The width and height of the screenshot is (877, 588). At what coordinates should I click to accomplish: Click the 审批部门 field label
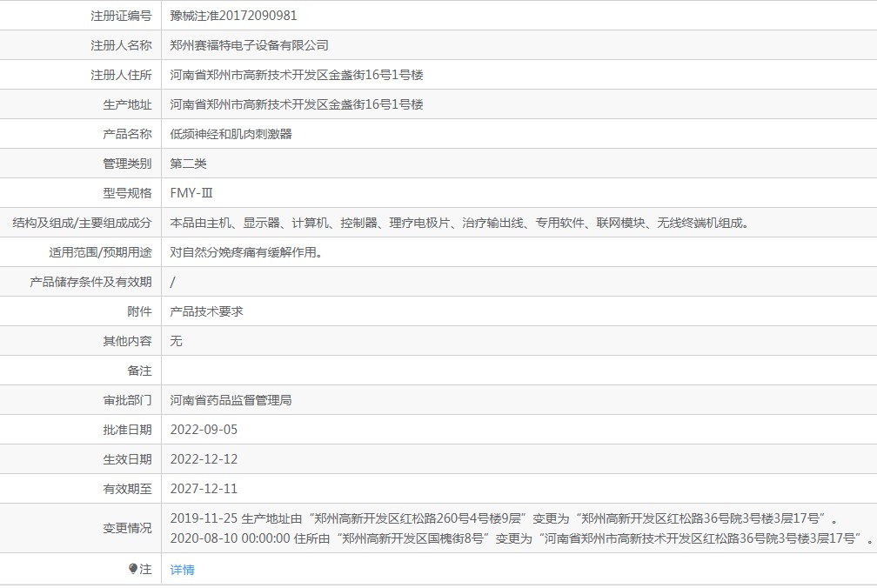coord(128,400)
